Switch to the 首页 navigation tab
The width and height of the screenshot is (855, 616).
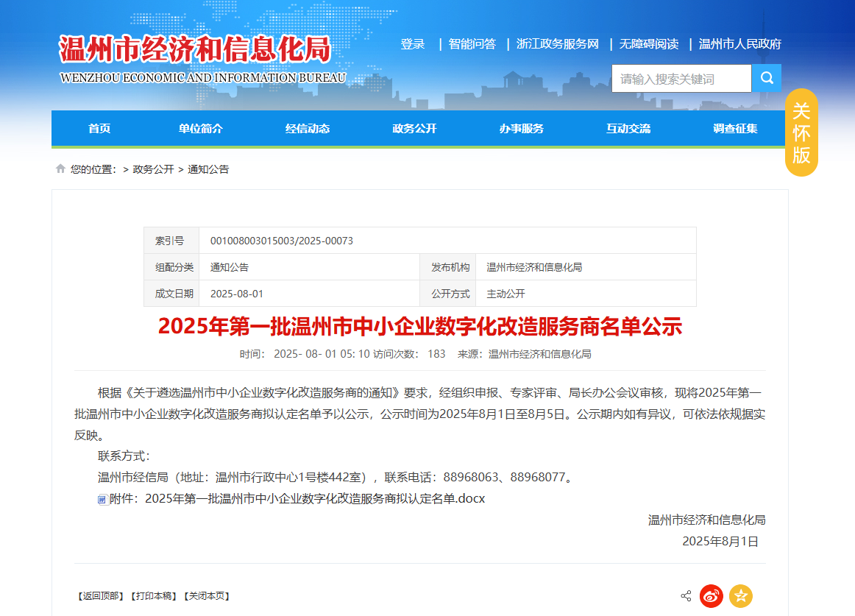[99, 128]
